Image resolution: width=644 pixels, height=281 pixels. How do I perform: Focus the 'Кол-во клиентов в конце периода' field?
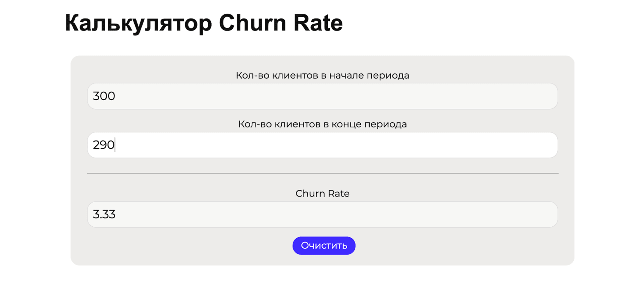coord(322,145)
